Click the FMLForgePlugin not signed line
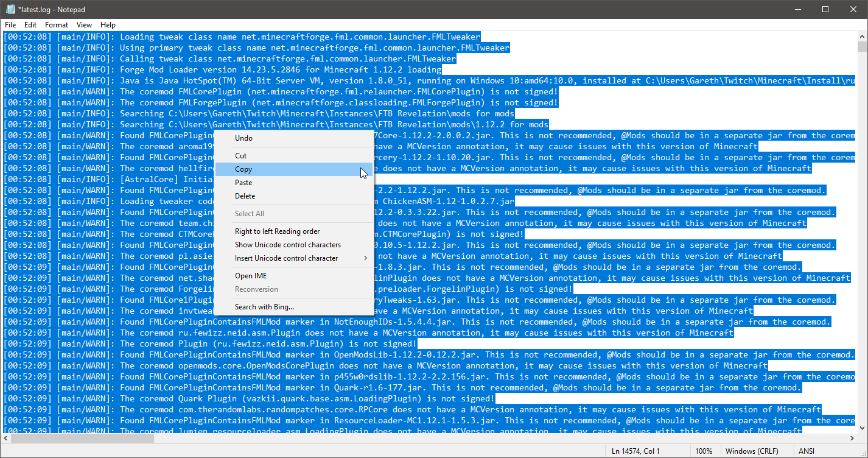The width and height of the screenshot is (868, 458). (281, 102)
